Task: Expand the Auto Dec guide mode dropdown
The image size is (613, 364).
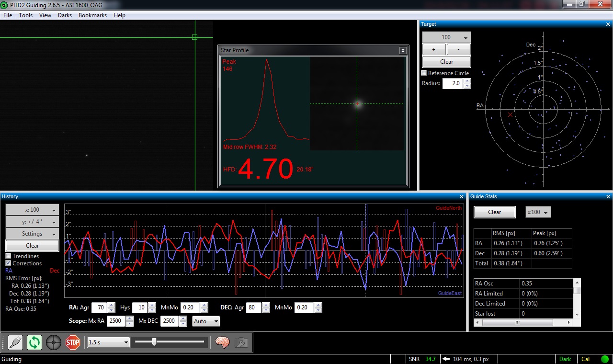Action: point(206,321)
